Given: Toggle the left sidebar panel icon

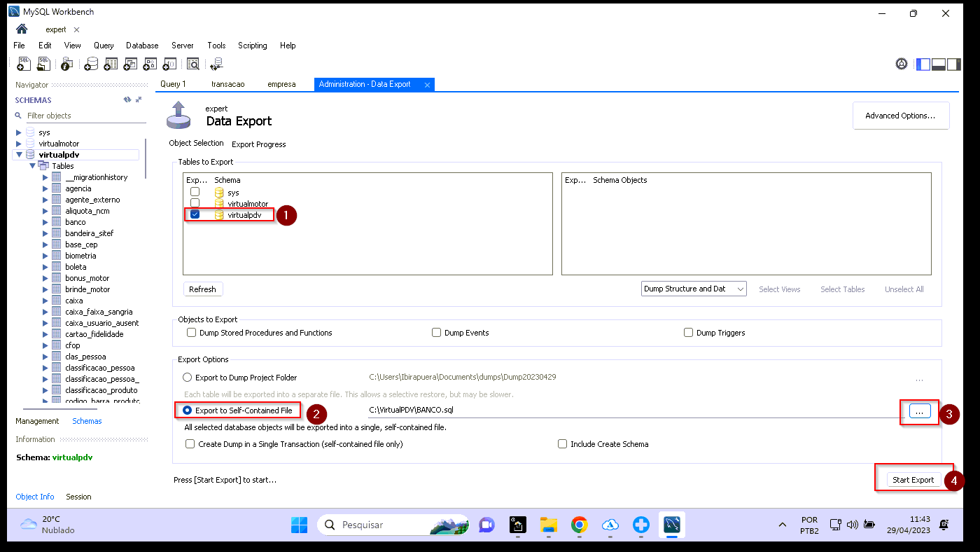Looking at the screenshot, I should pyautogui.click(x=923, y=64).
